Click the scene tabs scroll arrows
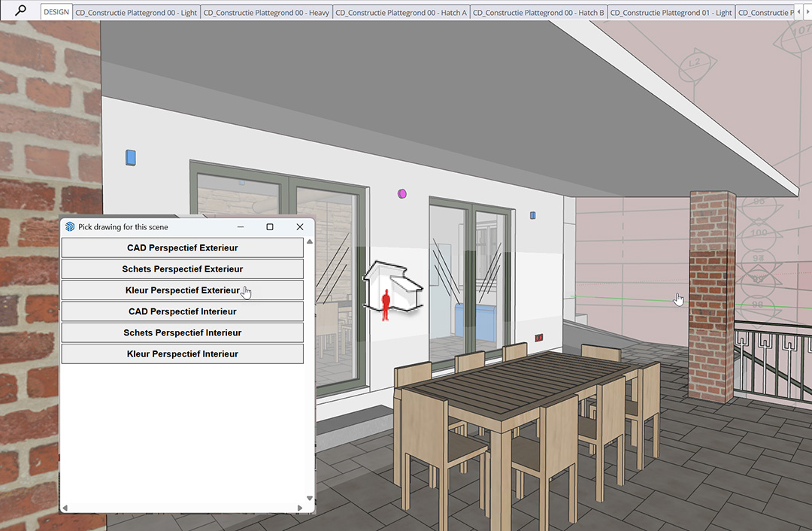The width and height of the screenshot is (812, 531). 802,11
